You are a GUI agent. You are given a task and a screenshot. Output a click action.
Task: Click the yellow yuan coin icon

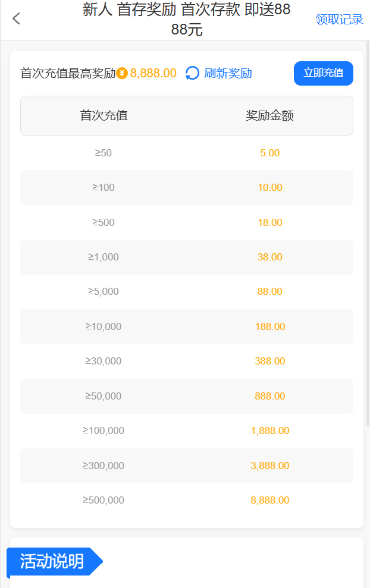tap(122, 73)
